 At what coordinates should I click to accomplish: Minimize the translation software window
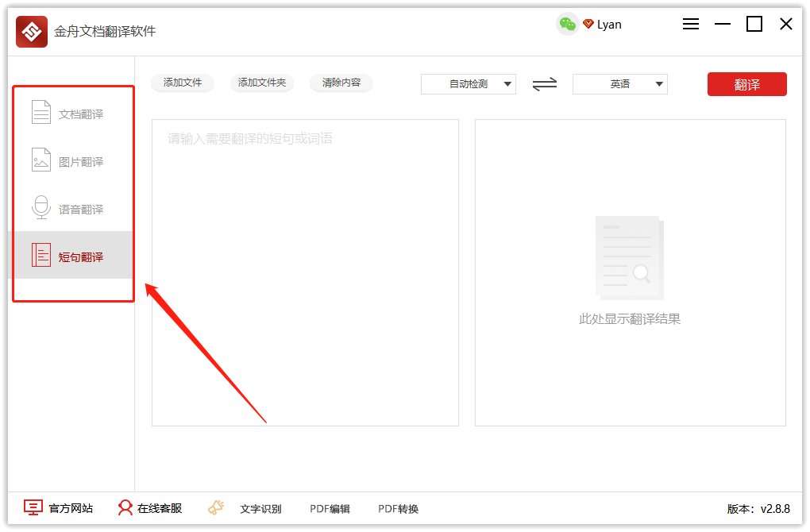pos(723,24)
